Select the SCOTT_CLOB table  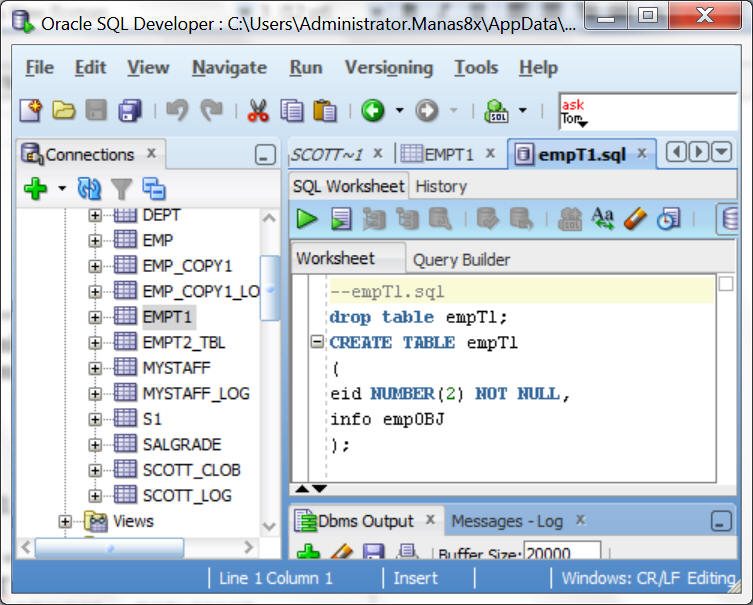coord(192,470)
